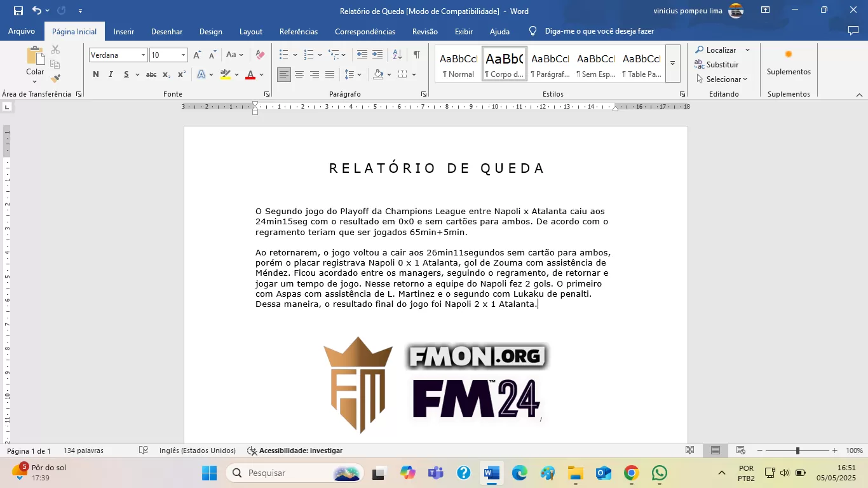Apply the Sem Espaçamento style
Image resolution: width=868 pixels, height=488 pixels.
[596, 64]
